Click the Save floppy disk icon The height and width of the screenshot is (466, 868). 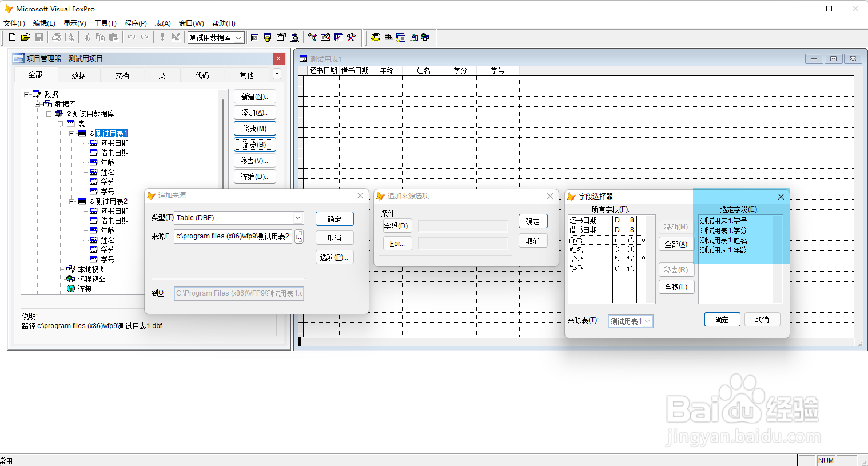[39, 37]
